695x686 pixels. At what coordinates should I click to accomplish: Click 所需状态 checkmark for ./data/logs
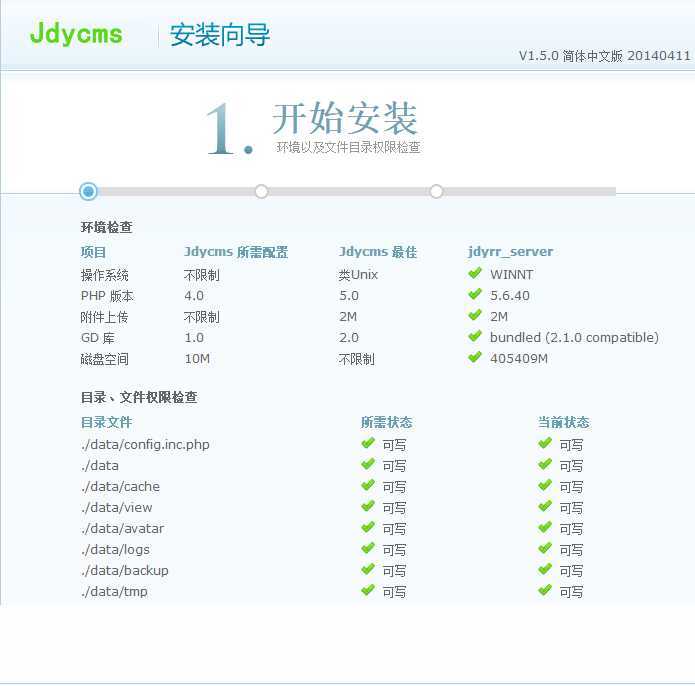click(x=368, y=548)
